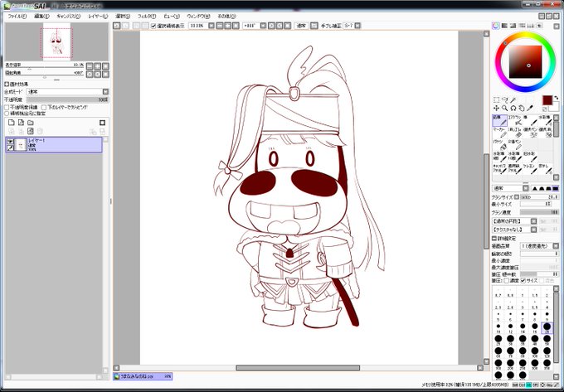564x392 pixels.
Task: Select the magic wand tool
Action: tap(513, 100)
